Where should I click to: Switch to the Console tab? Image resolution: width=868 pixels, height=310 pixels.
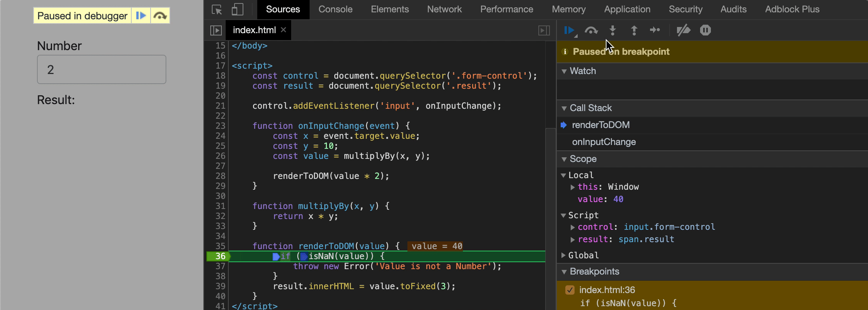(335, 9)
